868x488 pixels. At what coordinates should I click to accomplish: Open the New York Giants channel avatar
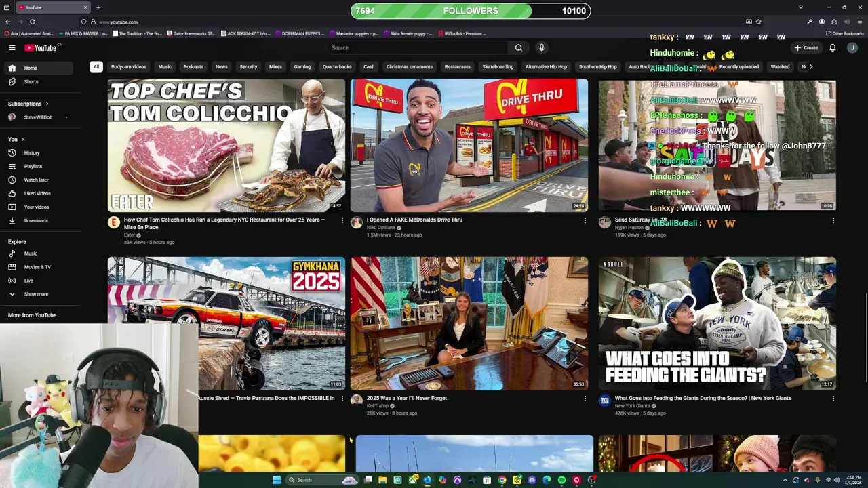604,401
